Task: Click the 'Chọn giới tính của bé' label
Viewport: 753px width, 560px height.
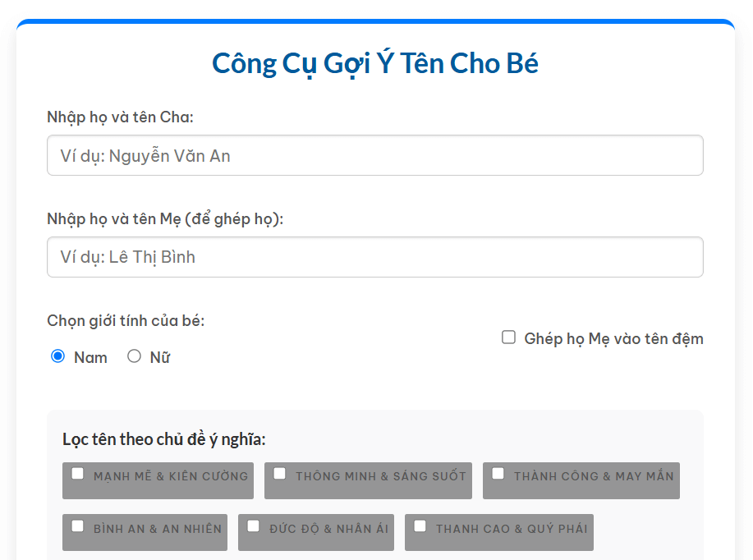Action: [126, 320]
